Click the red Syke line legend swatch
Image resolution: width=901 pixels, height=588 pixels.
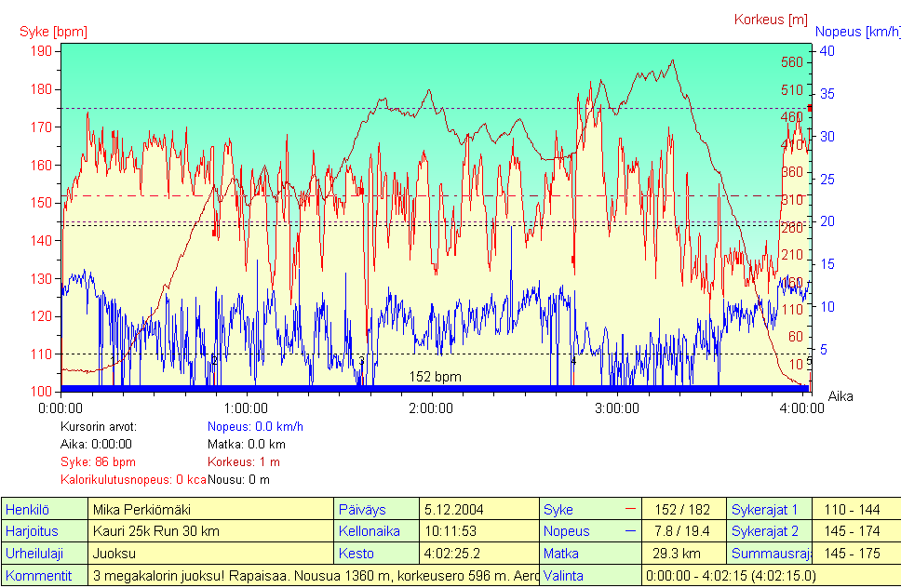[x=631, y=509]
